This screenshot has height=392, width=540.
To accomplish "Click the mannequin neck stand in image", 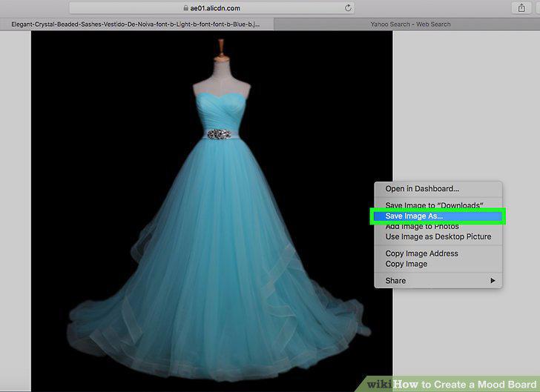I will [221, 50].
